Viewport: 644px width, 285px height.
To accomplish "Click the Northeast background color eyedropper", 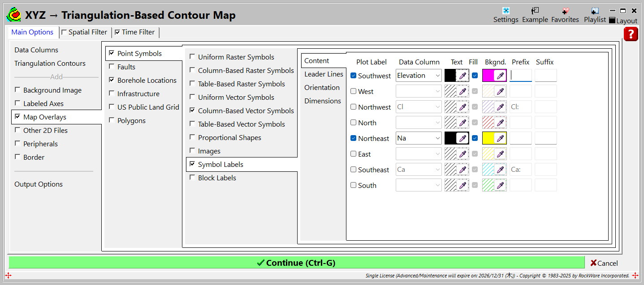I will [x=500, y=138].
